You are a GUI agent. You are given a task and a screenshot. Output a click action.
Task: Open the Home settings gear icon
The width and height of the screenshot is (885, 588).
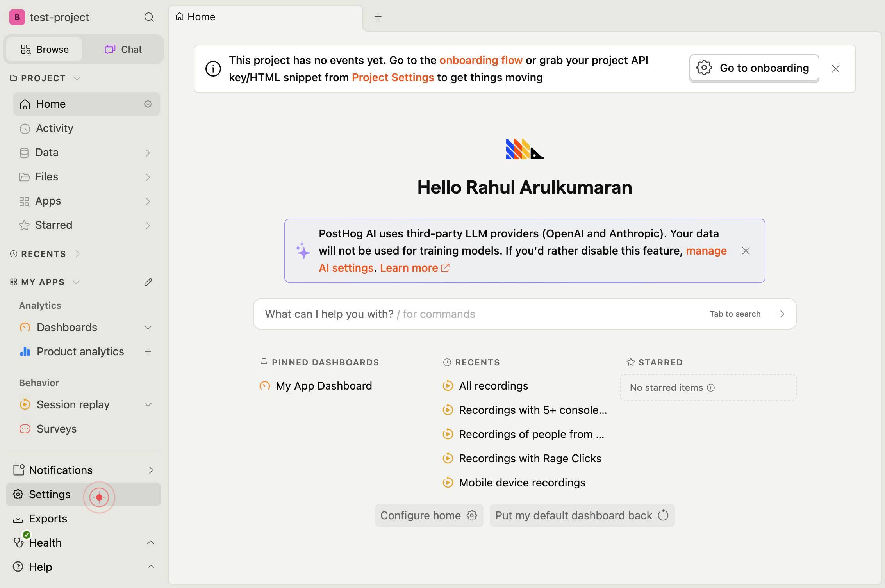coord(148,104)
